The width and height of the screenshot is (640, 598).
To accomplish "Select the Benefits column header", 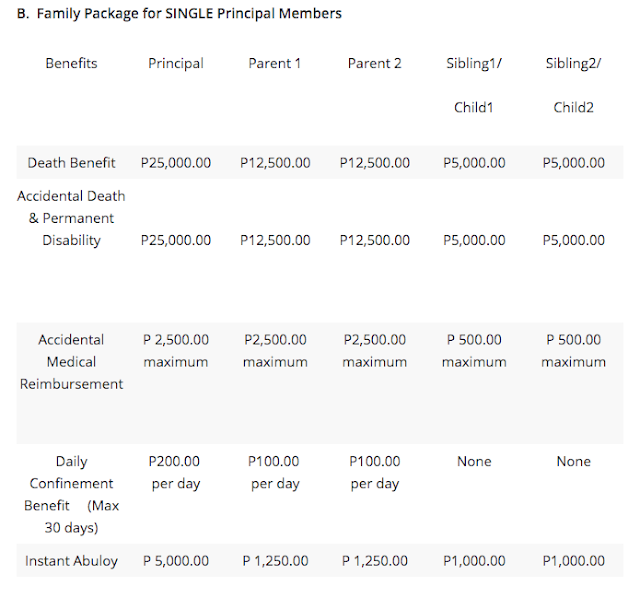I will pyautogui.click(x=71, y=63).
